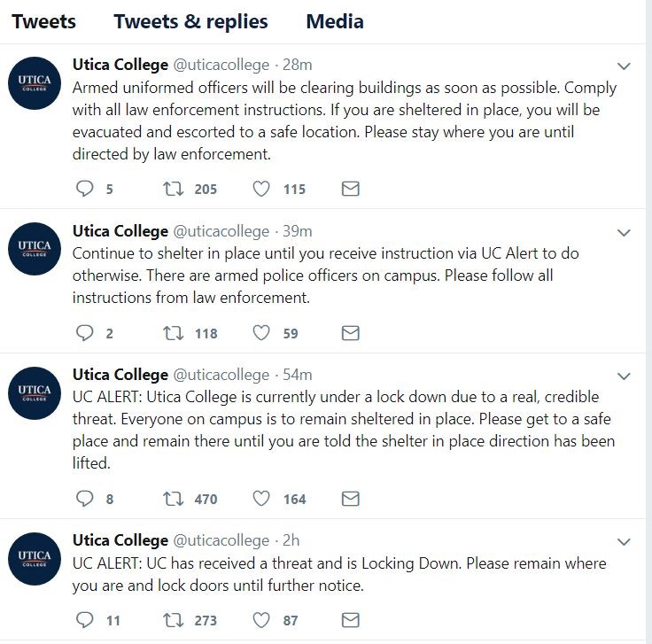This screenshot has height=644, width=652.
Task: Select the Media tab
Action: [334, 21]
